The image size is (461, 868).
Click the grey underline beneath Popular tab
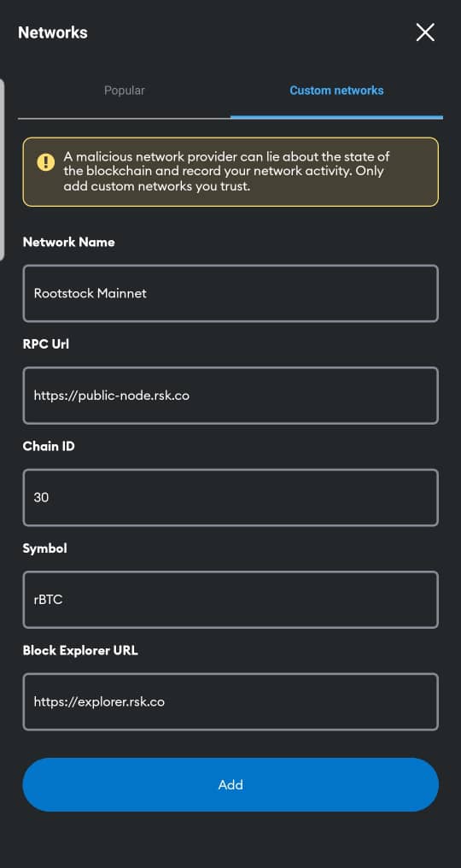(x=125, y=118)
